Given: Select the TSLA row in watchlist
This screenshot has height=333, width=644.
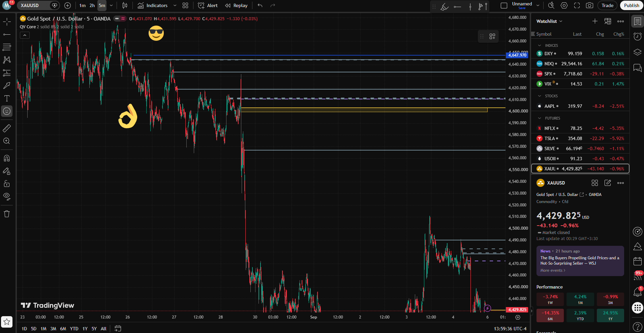Looking at the screenshot, I should 580,138.
